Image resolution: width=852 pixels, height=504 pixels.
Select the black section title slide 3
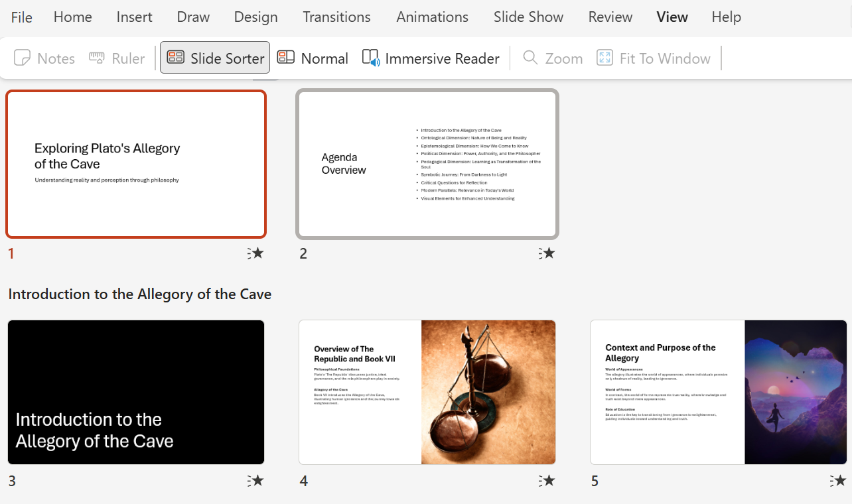tap(136, 392)
